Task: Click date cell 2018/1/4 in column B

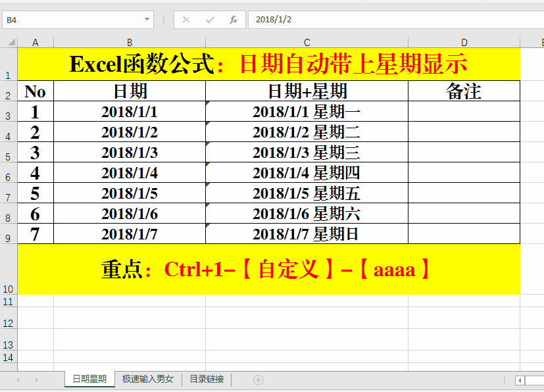Action: point(130,173)
